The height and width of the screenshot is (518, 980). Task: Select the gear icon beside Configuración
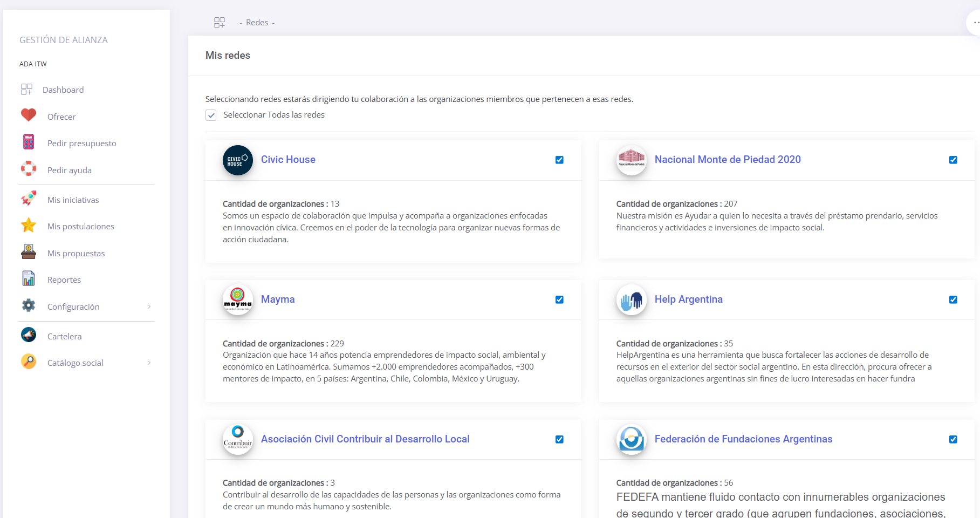pos(28,305)
